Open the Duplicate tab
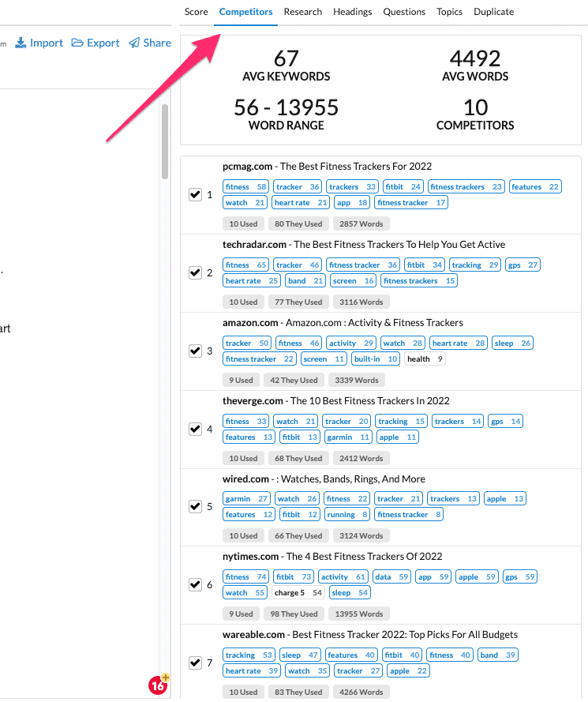588x702 pixels. (x=493, y=12)
